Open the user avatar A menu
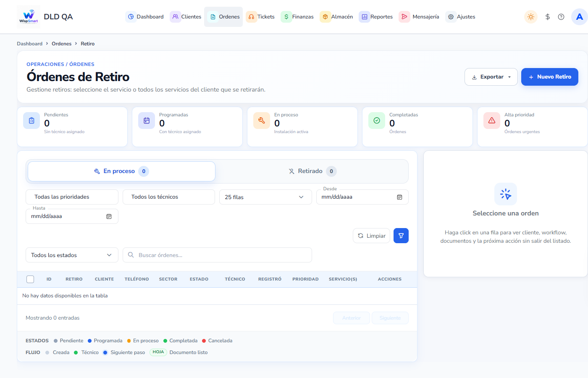This screenshot has height=378, width=588. (580, 17)
